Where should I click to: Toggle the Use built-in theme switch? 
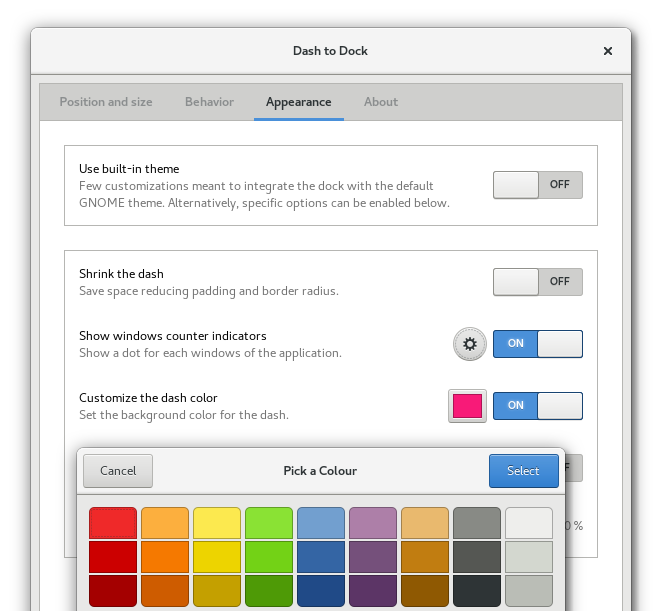click(538, 185)
